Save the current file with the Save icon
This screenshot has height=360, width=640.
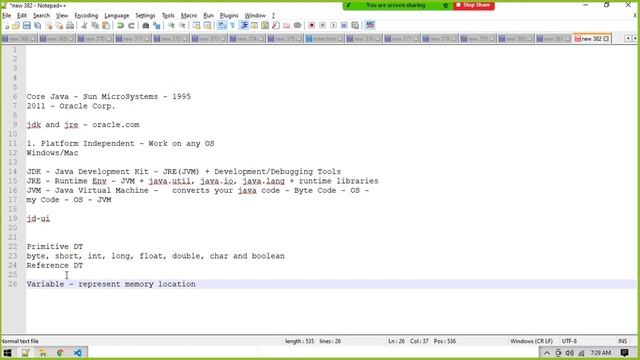pyautogui.click(x=27, y=25)
